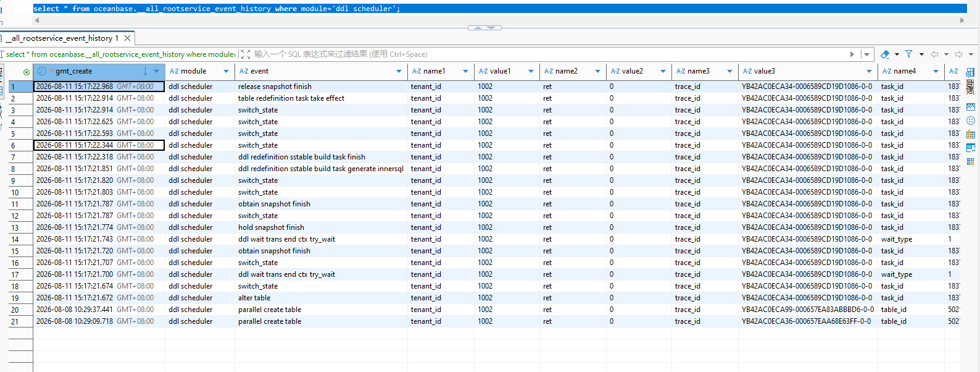
Task: Click the name1 column header
Action: [441, 72]
